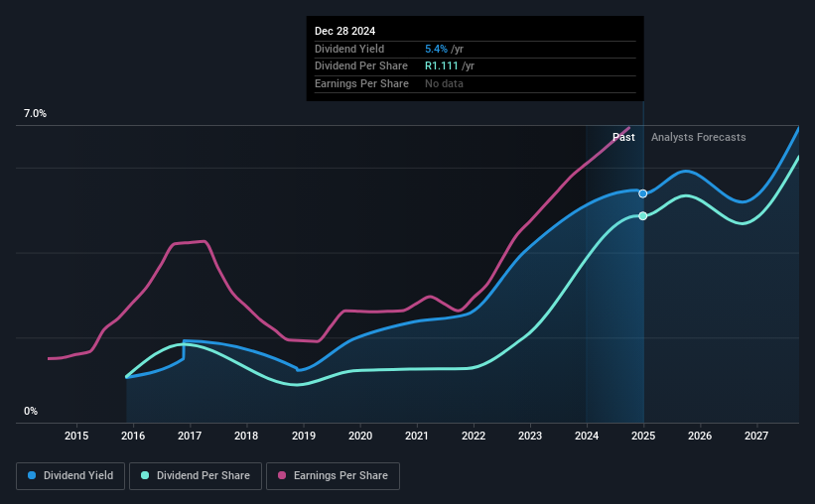The height and width of the screenshot is (504, 815).
Task: Toggle the Dividend Yield legend button
Action: pyautogui.click(x=70, y=476)
